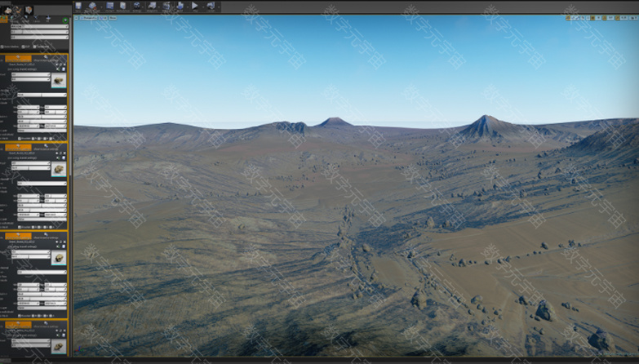Open the camera speed setting
Screen dimensions: 639x364
633,18
